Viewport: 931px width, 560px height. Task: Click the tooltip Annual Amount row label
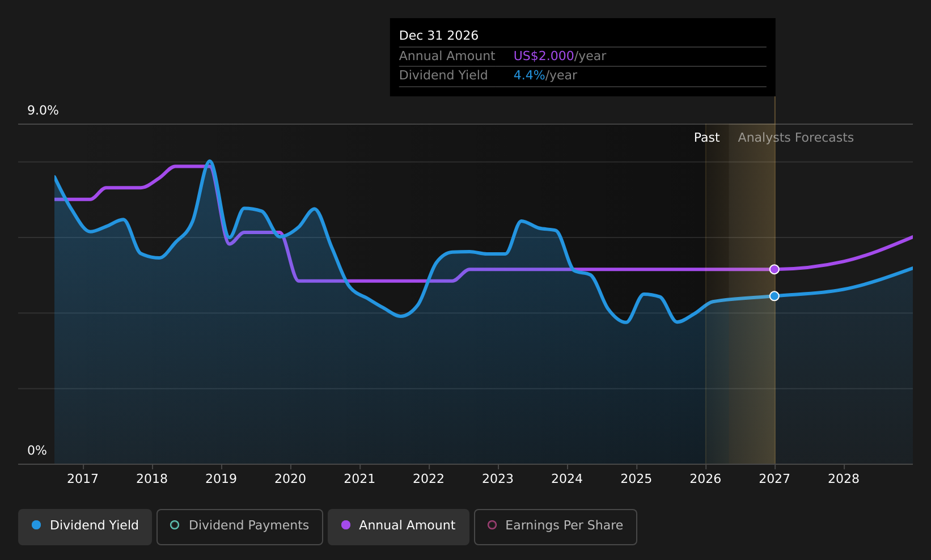coord(447,56)
